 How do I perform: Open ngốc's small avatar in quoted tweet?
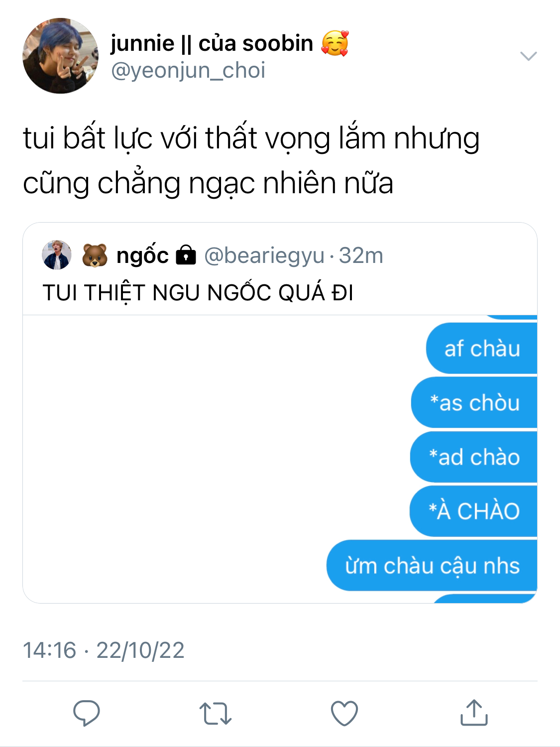coord(57,255)
